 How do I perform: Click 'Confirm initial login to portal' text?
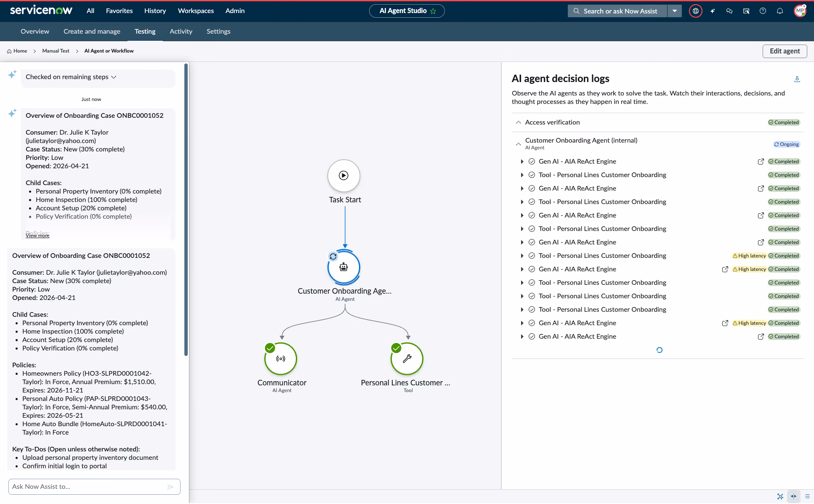click(x=64, y=466)
